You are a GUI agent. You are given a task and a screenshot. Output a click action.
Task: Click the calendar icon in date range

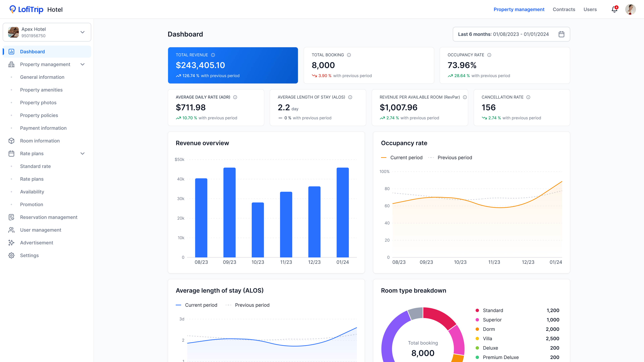[561, 34]
